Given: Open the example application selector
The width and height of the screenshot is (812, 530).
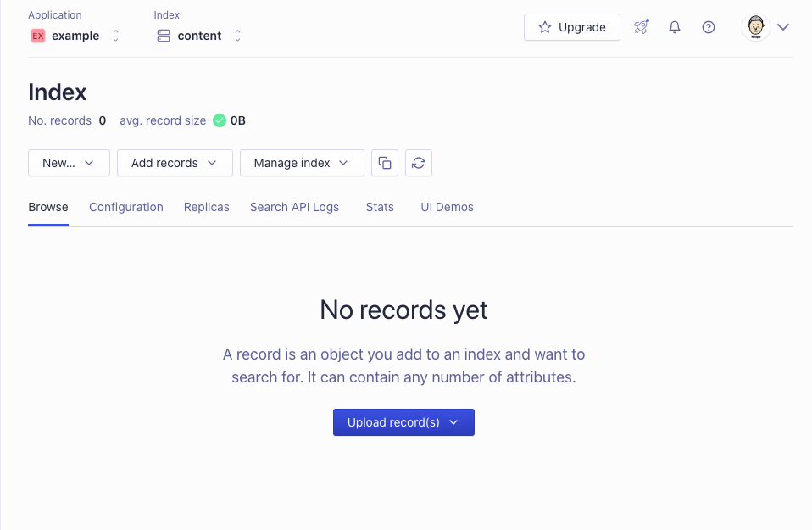Looking at the screenshot, I should pyautogui.click(x=75, y=36).
